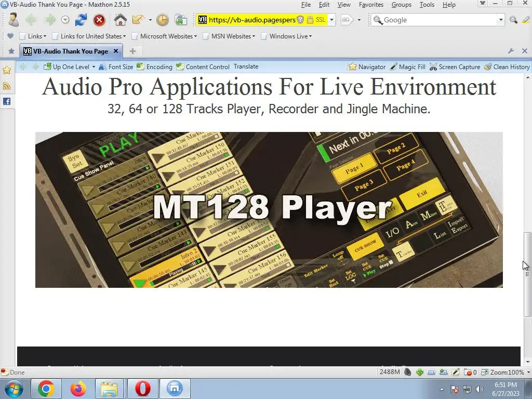
Task: Click the toolbar icon right of the history clock
Action: coord(181,20)
